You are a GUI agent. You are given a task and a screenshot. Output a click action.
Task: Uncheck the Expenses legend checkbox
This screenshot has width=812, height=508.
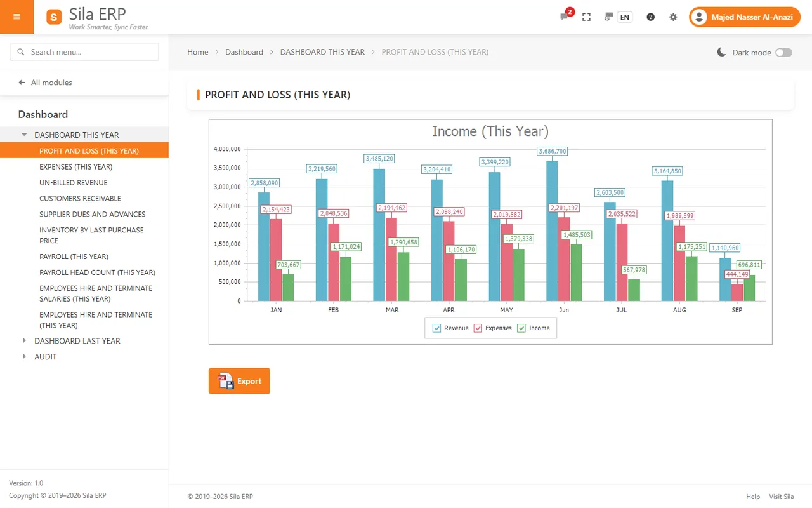478,328
